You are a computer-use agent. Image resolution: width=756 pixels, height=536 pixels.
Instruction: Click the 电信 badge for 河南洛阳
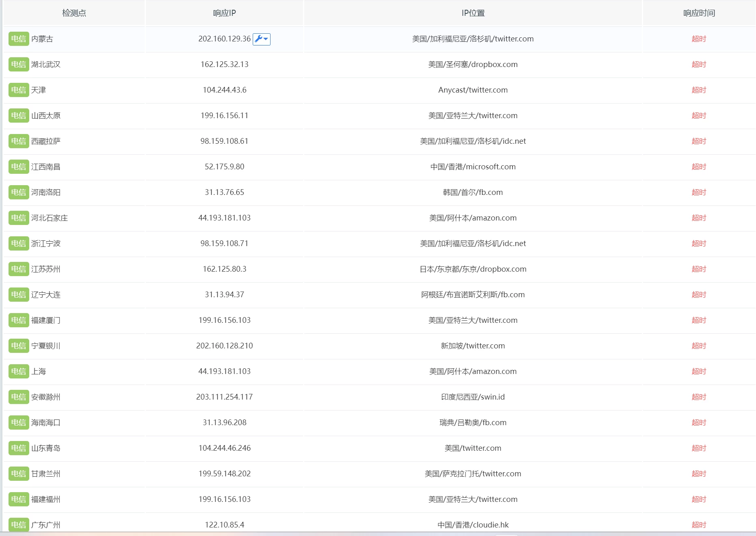pyautogui.click(x=19, y=192)
